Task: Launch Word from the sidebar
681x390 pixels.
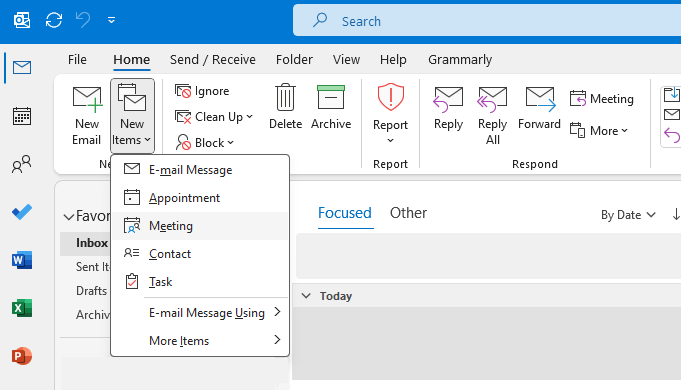Action: click(22, 260)
